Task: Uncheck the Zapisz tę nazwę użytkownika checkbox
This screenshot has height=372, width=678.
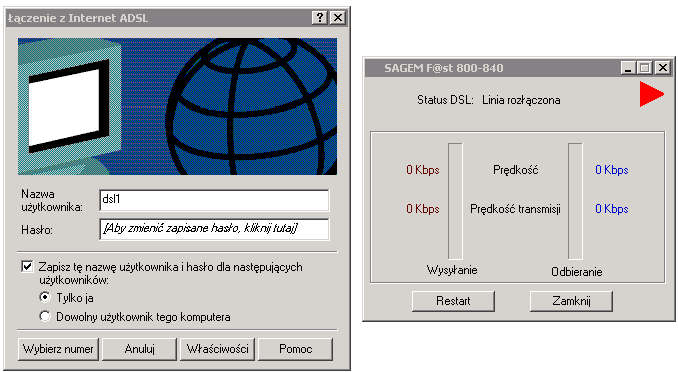Action: 27,266
